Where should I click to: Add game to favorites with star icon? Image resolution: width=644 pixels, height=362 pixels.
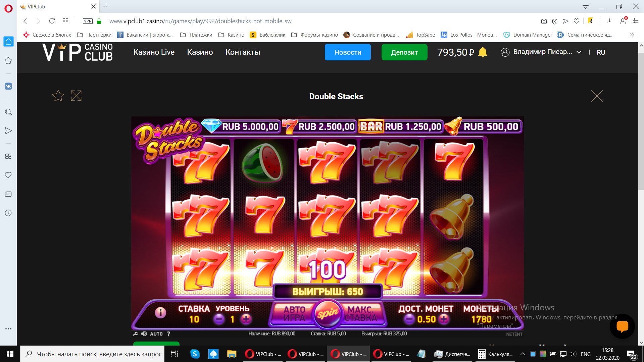[x=58, y=96]
